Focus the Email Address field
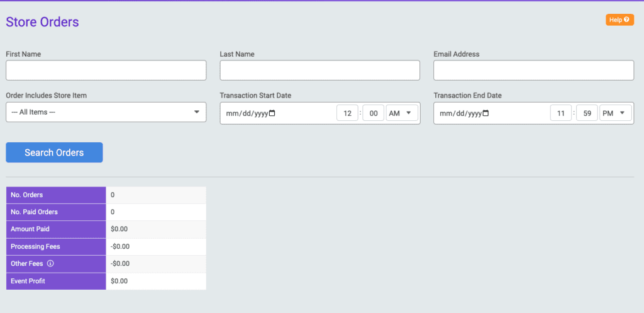 click(534, 71)
